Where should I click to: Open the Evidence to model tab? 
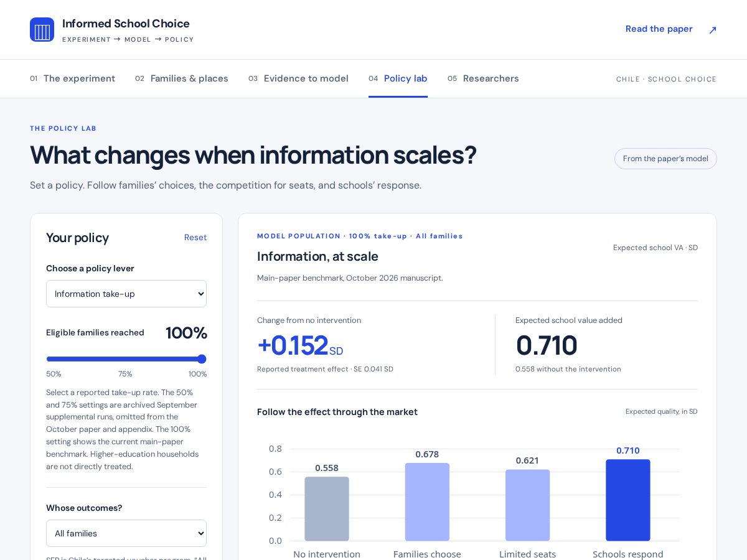pos(298,78)
